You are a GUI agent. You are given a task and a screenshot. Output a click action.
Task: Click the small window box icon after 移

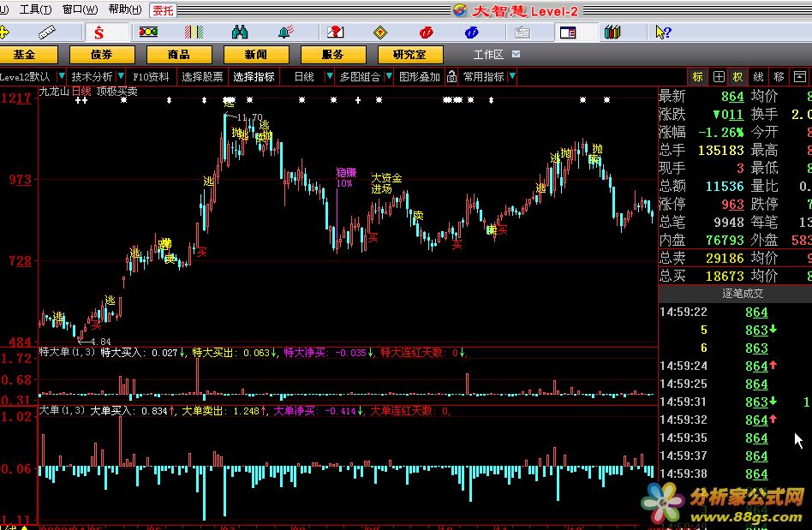click(x=799, y=77)
